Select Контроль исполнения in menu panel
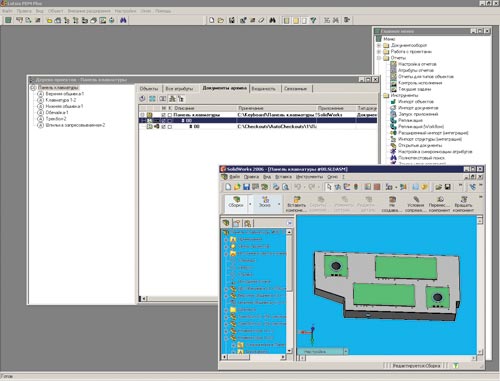The width and height of the screenshot is (500, 381). (x=420, y=83)
